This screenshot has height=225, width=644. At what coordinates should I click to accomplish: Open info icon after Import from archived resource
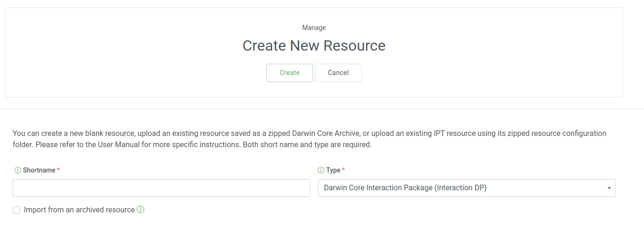click(x=140, y=210)
